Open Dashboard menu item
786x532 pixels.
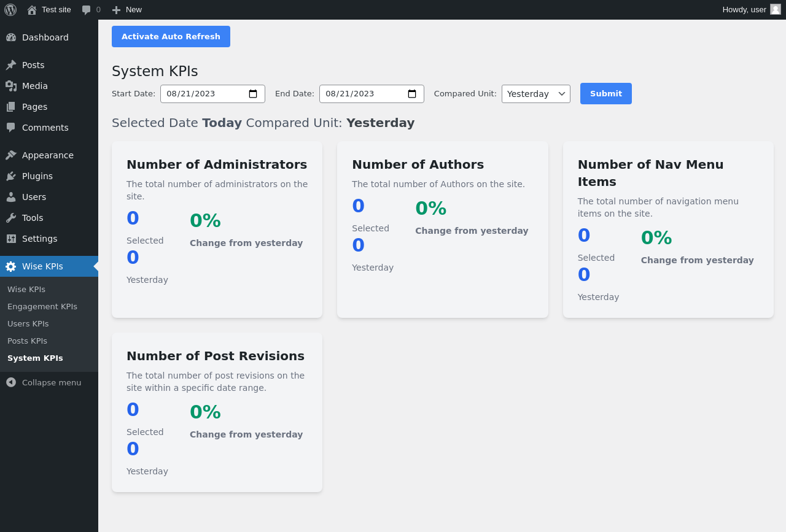[x=49, y=37]
